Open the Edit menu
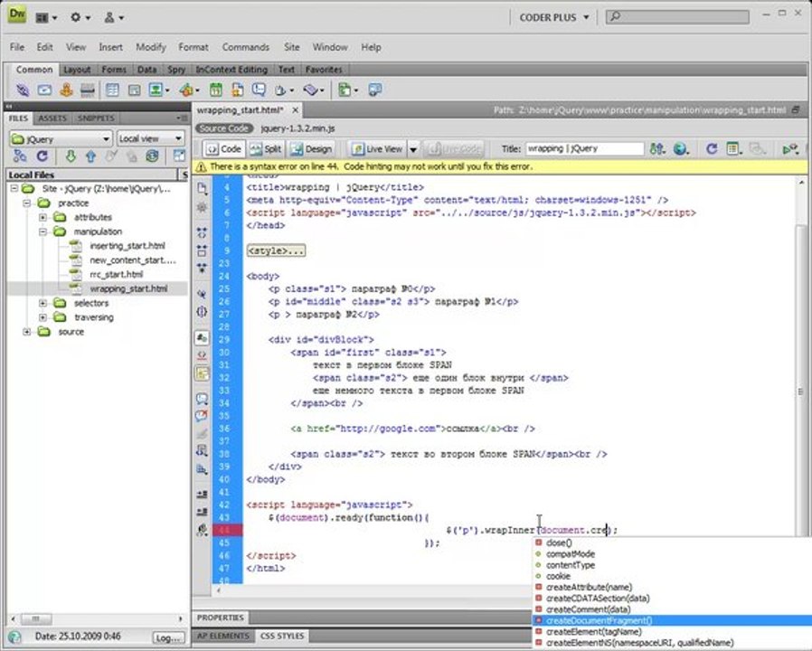This screenshot has height=651, width=812. click(44, 47)
